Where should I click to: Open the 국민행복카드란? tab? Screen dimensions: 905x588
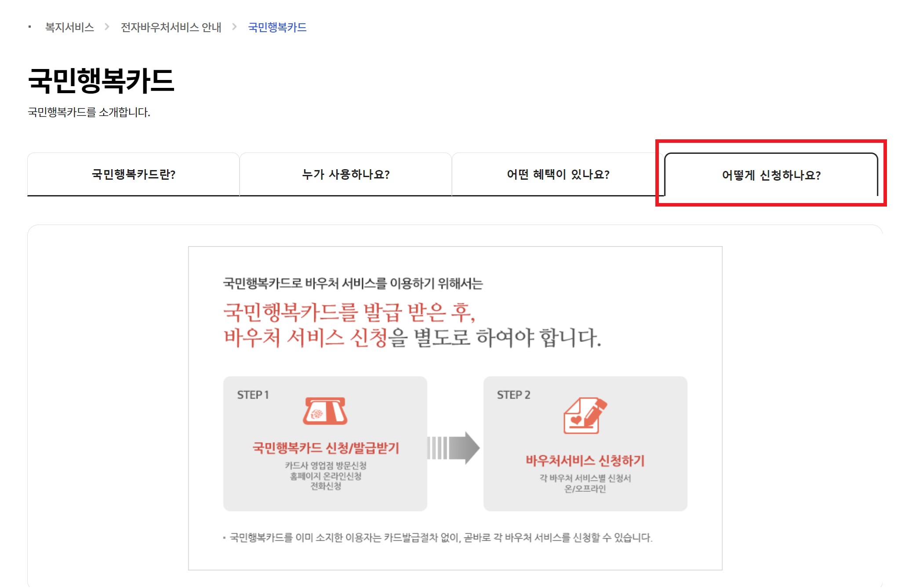133,174
